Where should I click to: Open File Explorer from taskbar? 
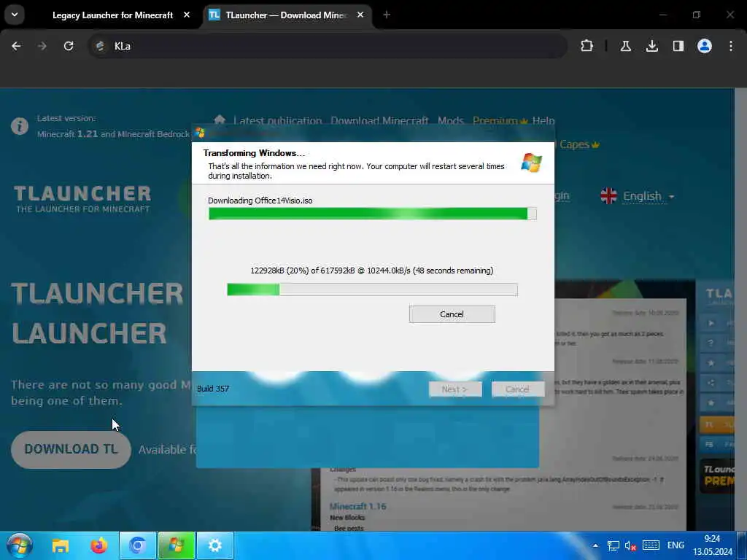[x=61, y=545]
